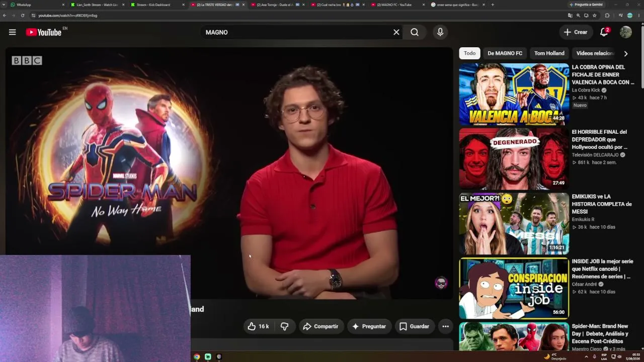Click the Crear button

pyautogui.click(x=576, y=32)
